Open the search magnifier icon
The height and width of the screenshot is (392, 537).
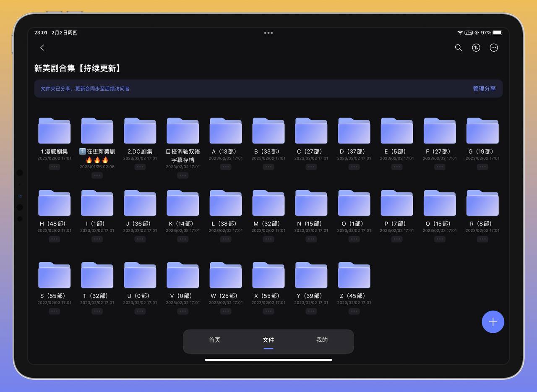pyautogui.click(x=459, y=48)
